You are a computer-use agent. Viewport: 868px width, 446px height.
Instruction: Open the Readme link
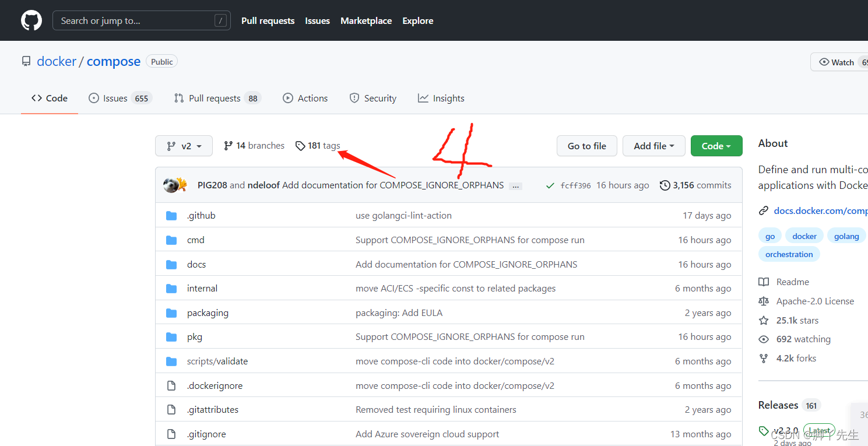pyautogui.click(x=784, y=282)
